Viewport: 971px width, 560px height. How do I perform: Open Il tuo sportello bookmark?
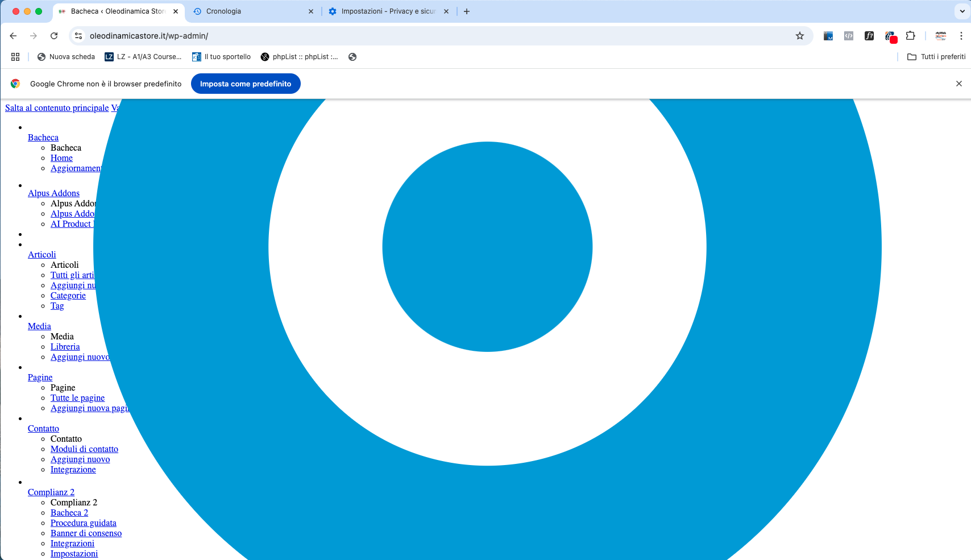pyautogui.click(x=222, y=57)
